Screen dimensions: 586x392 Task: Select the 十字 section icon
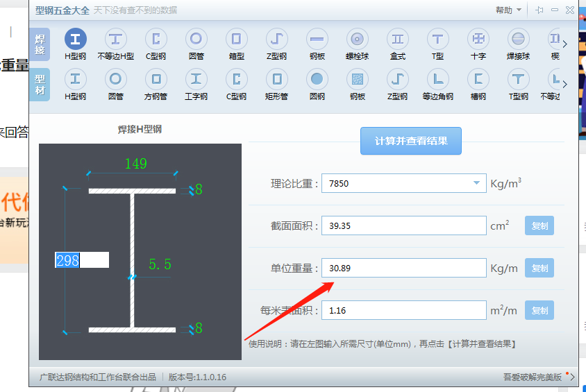point(478,39)
